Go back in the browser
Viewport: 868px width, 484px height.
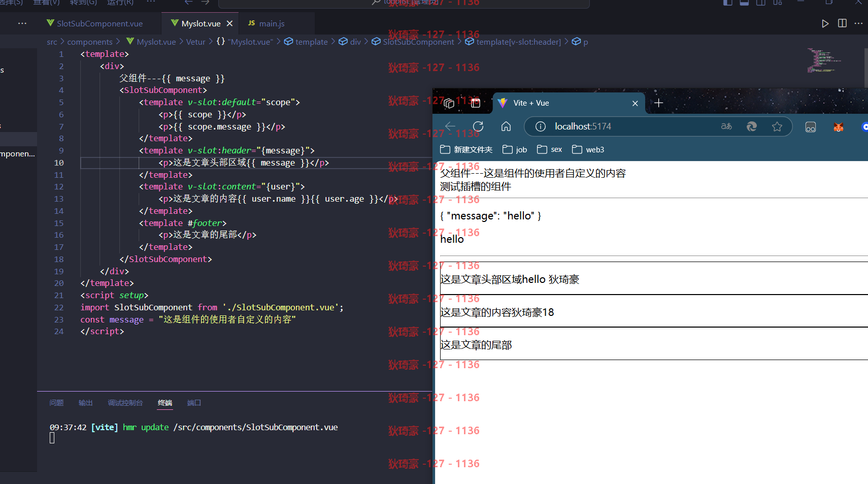(450, 126)
